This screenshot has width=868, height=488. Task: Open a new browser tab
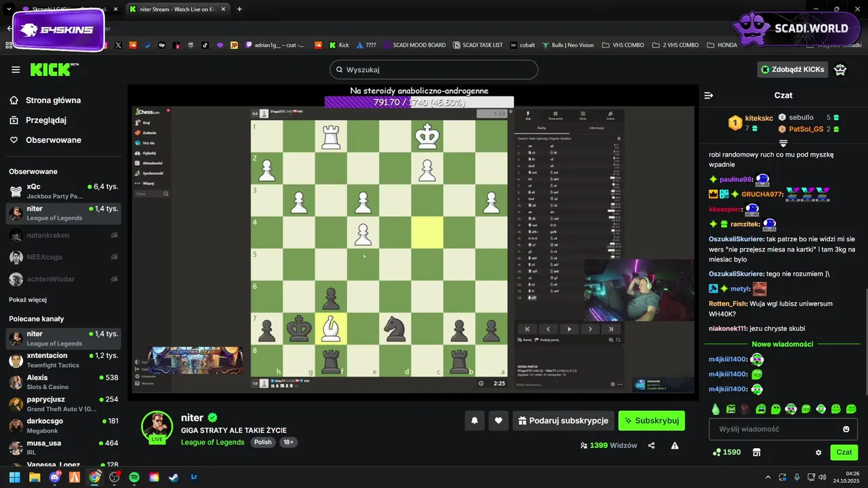(239, 9)
